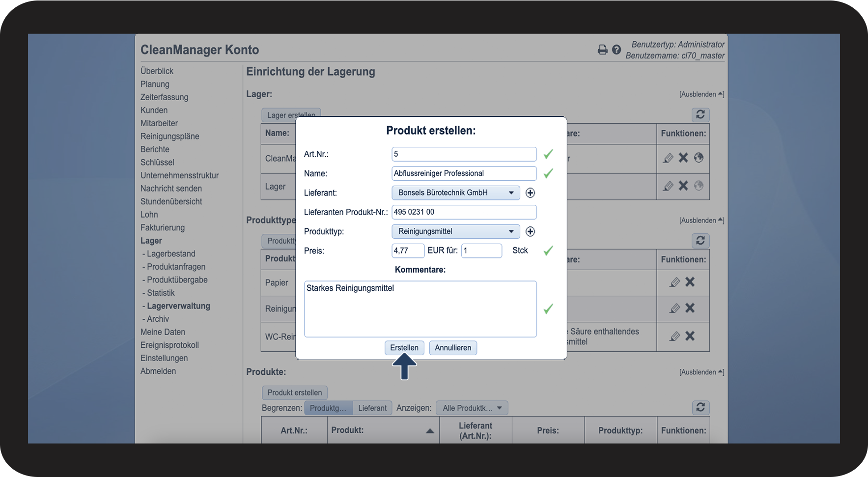Open globe icon in CleanMa row
Screen dimensions: 868x477
[x=699, y=158]
